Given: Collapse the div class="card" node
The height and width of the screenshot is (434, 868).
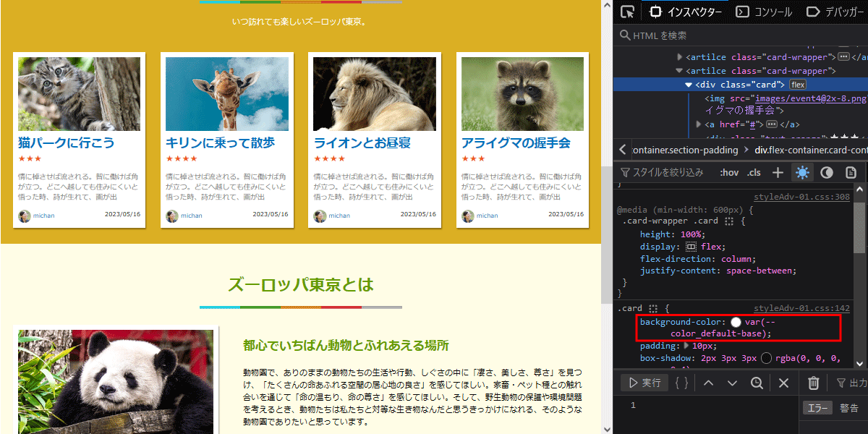Looking at the screenshot, I should 689,85.
